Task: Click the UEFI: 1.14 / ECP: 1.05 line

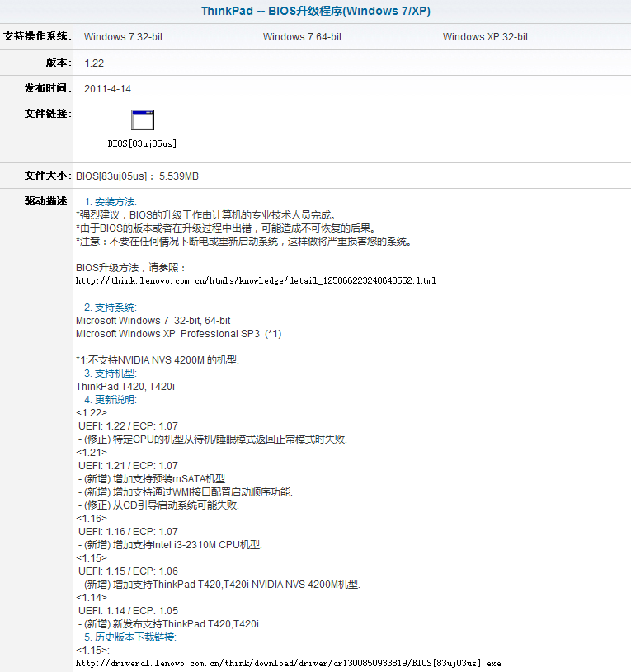Action: 128,611
